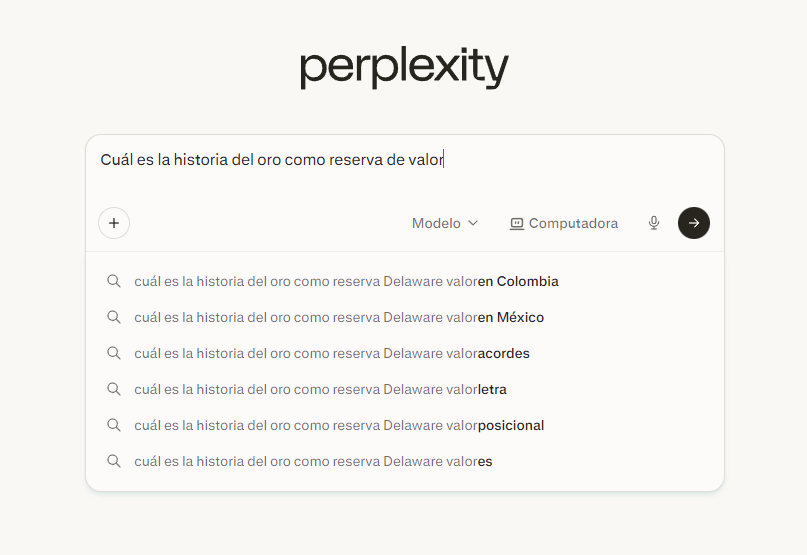Select suggestion ending in 'en Colombia'
The height and width of the screenshot is (555, 807).
point(346,281)
